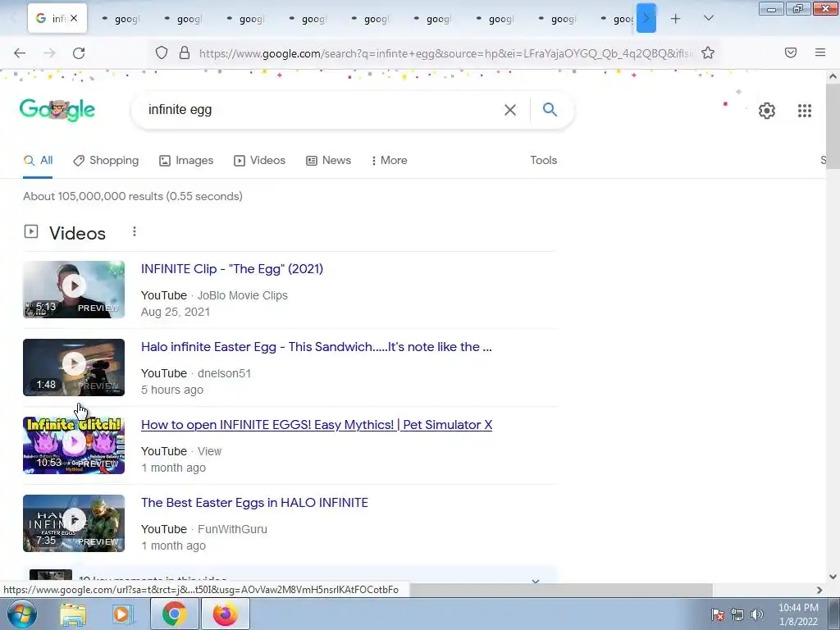
Task: Open Halo infinite Easter Egg Sandwich video
Action: [x=316, y=347]
